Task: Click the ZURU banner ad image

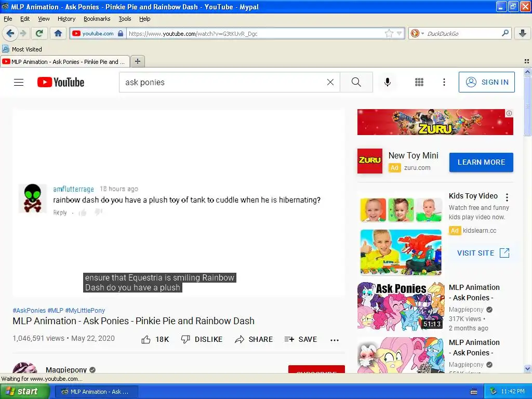Action: [435, 122]
